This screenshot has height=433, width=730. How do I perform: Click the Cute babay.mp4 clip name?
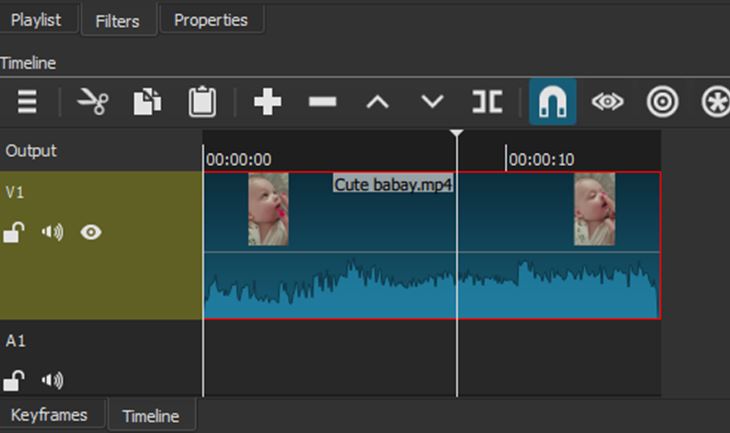click(393, 184)
